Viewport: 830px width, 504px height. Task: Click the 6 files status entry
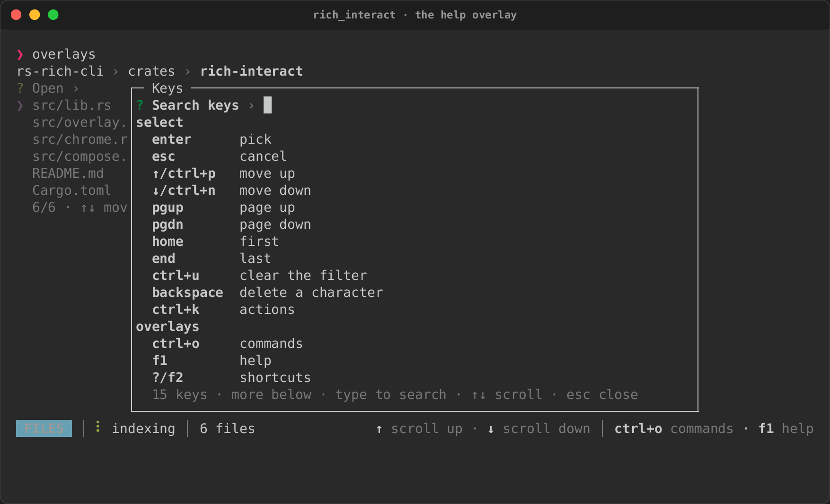point(227,428)
